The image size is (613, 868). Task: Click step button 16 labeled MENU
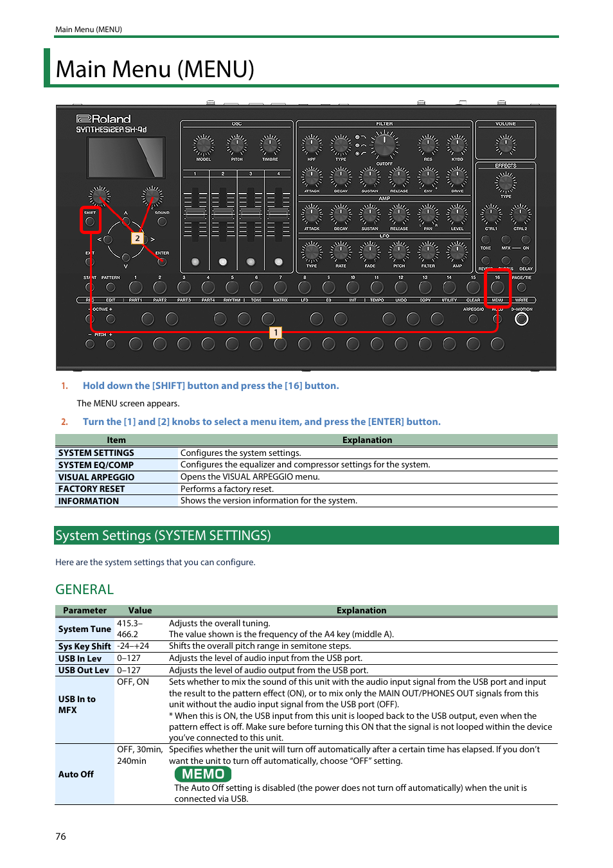pos(497,287)
